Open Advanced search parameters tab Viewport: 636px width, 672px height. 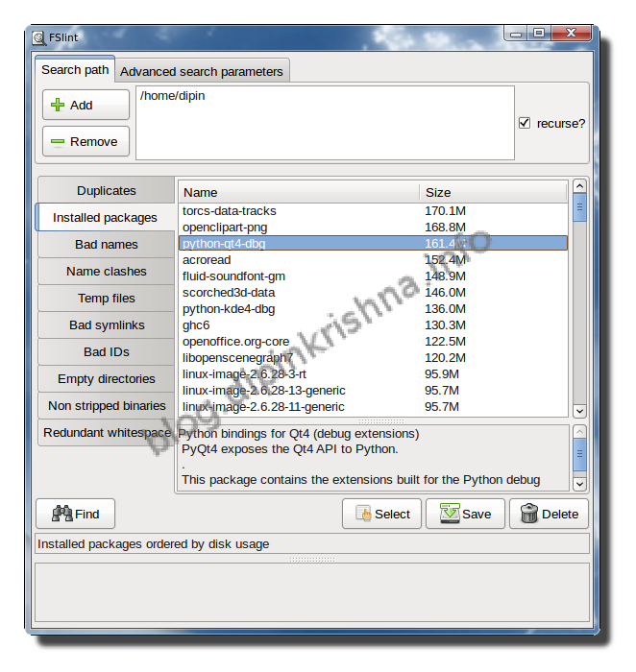pyautogui.click(x=202, y=71)
